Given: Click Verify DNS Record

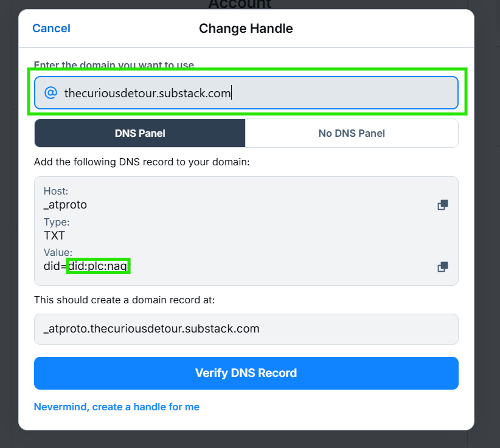Looking at the screenshot, I should pos(246,373).
